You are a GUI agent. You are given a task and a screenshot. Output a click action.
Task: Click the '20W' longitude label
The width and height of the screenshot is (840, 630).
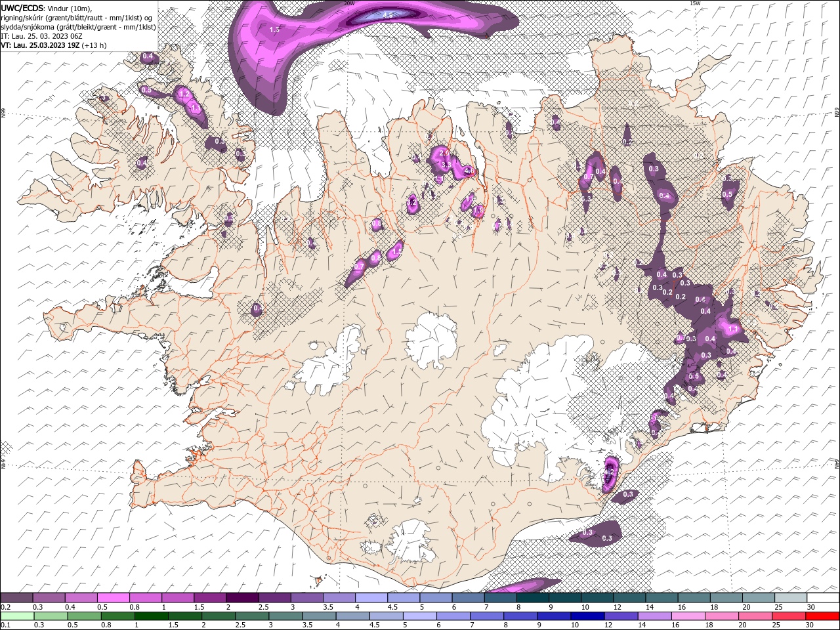tap(349, 3)
